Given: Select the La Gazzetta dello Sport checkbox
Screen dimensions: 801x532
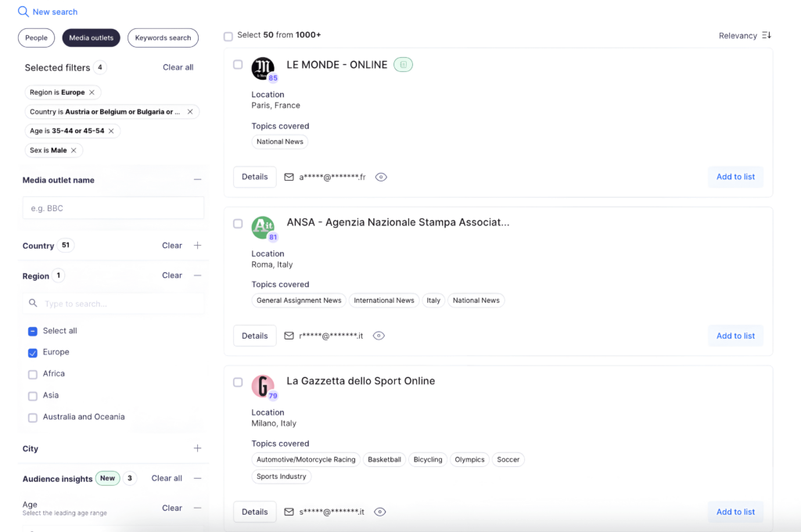Looking at the screenshot, I should [238, 383].
